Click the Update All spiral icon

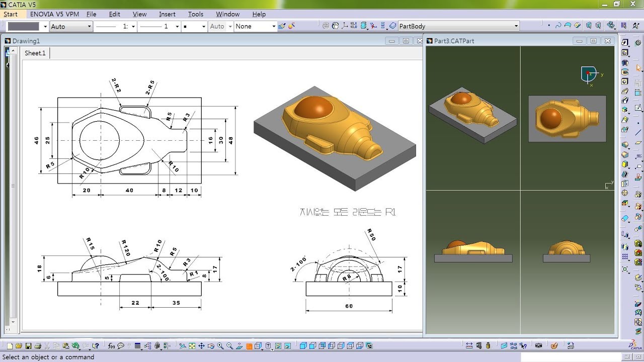pyautogui.click(x=326, y=26)
